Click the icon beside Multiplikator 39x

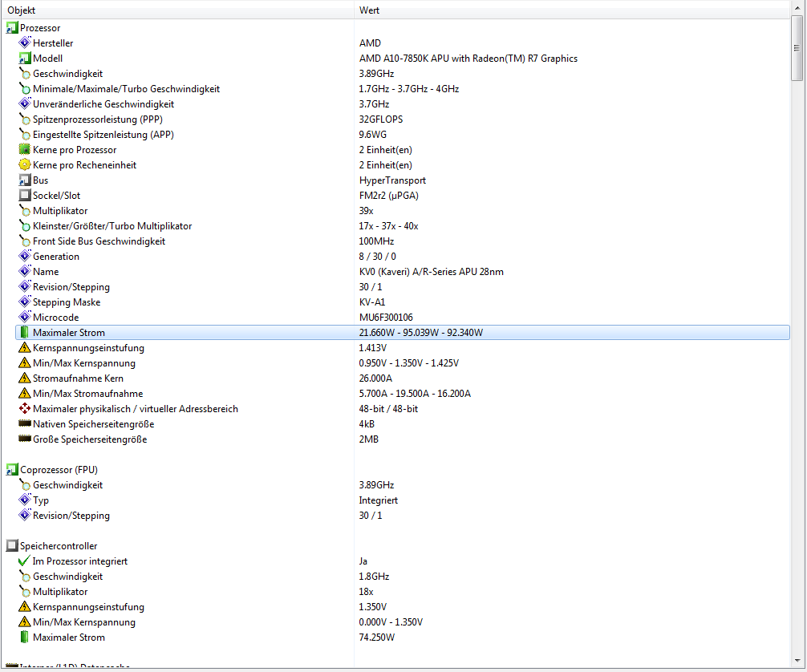click(25, 210)
